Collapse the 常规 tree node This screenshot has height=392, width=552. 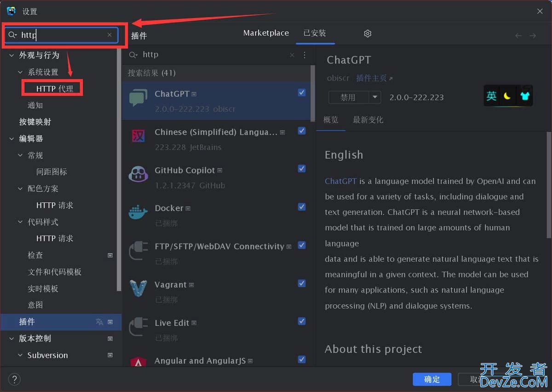tap(20, 156)
